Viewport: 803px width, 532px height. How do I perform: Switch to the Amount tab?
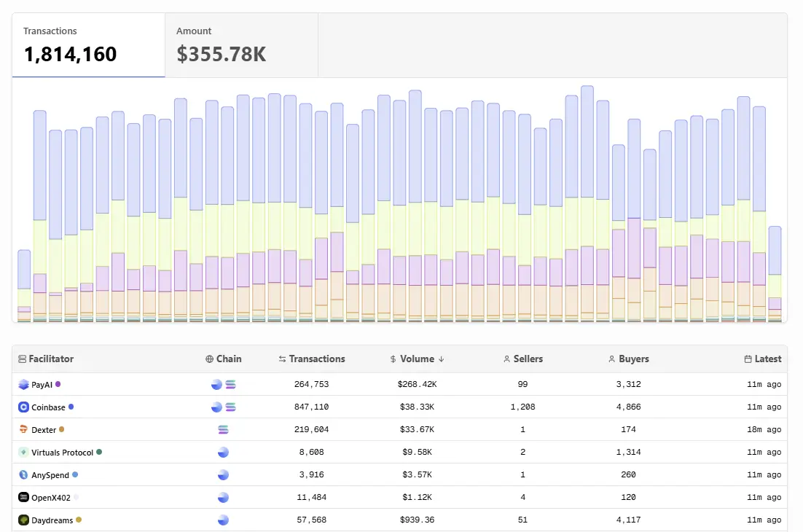(241, 45)
